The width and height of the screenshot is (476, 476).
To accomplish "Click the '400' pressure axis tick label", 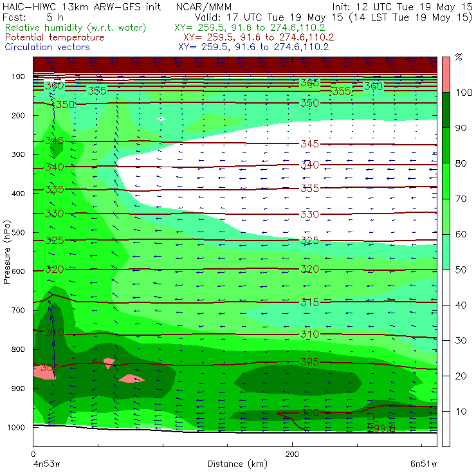I will 18,194.
